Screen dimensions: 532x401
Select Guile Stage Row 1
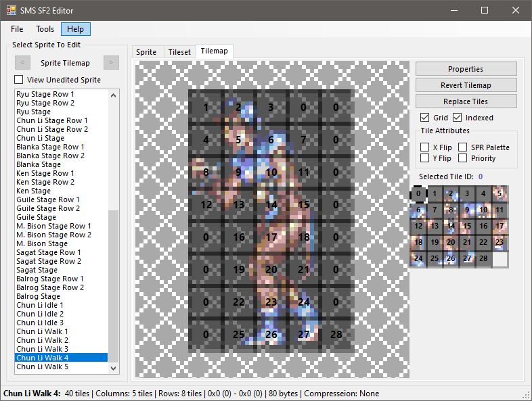tap(61, 199)
